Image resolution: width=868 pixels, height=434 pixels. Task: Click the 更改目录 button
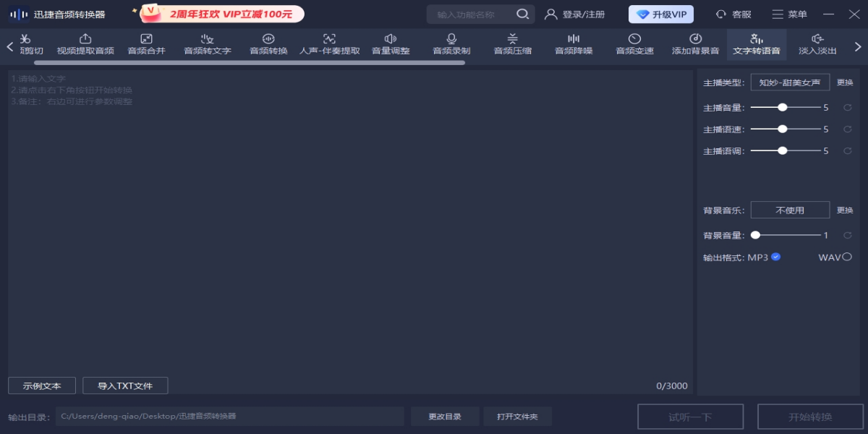point(444,417)
